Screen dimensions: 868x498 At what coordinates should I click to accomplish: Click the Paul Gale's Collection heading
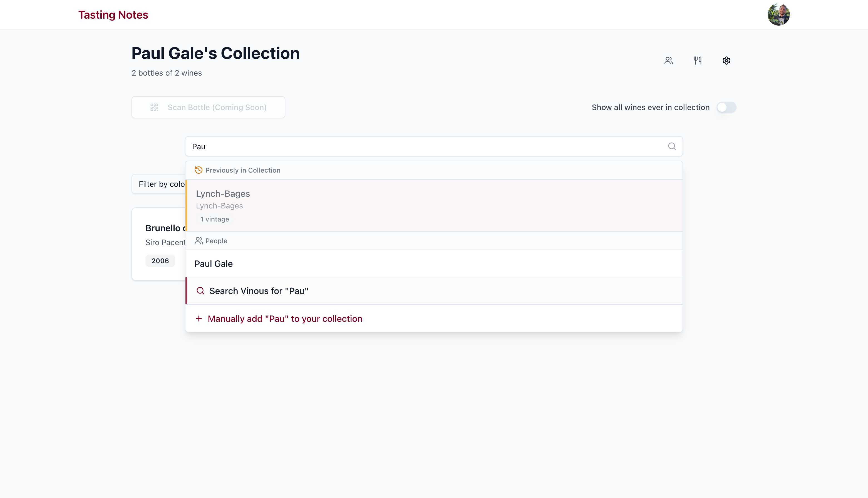215,53
